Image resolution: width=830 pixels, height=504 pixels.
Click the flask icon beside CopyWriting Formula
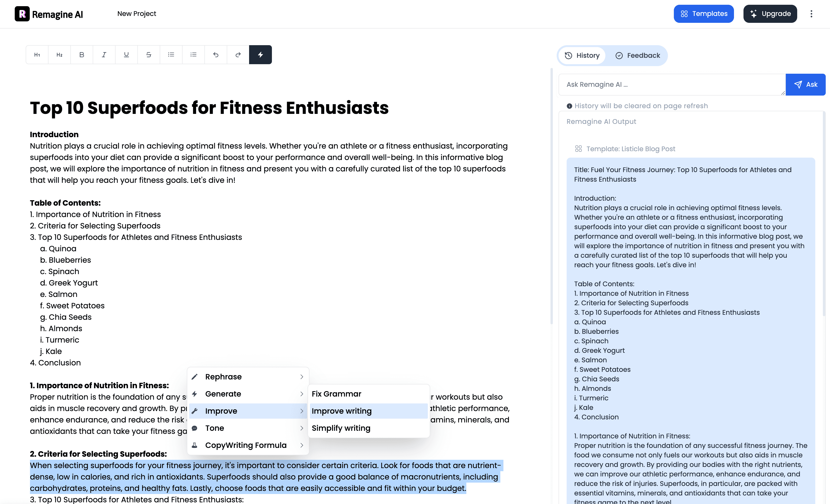pyautogui.click(x=194, y=445)
